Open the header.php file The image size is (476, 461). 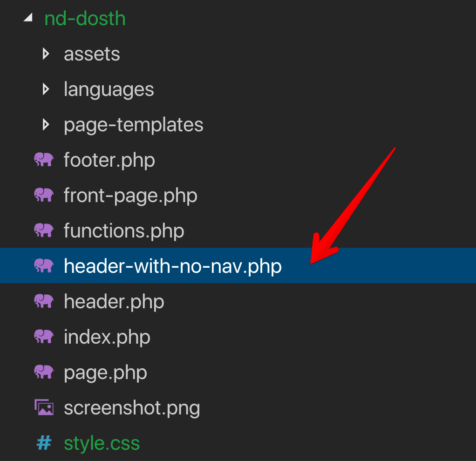(x=114, y=301)
